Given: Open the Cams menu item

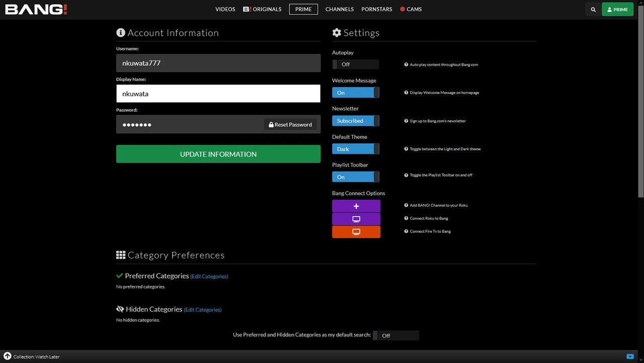Looking at the screenshot, I should pos(411,9).
